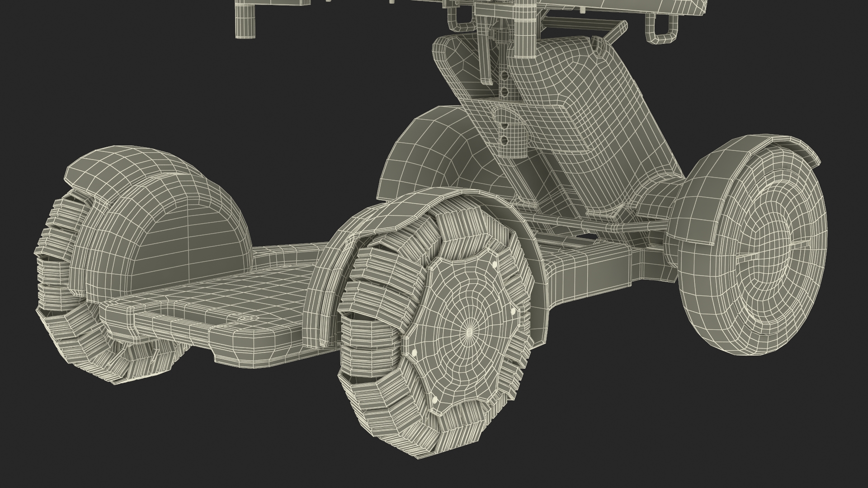Click the right-side bolt on front hubcap
The height and width of the screenshot is (488, 868).
(x=513, y=312)
